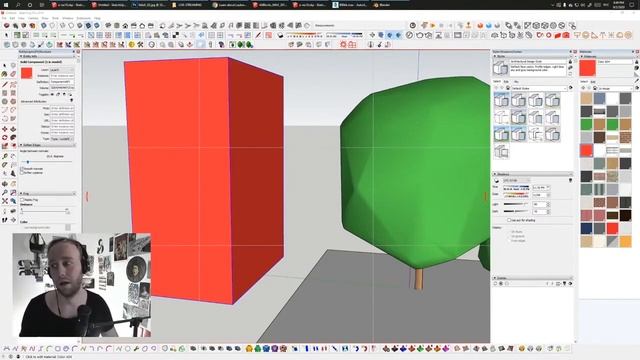Open Windows Start menu

pos(6,5)
